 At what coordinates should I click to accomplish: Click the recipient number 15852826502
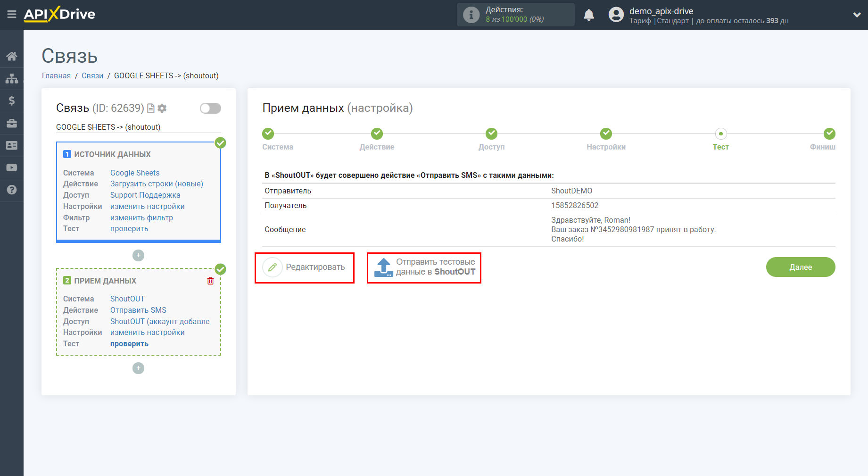pyautogui.click(x=575, y=206)
